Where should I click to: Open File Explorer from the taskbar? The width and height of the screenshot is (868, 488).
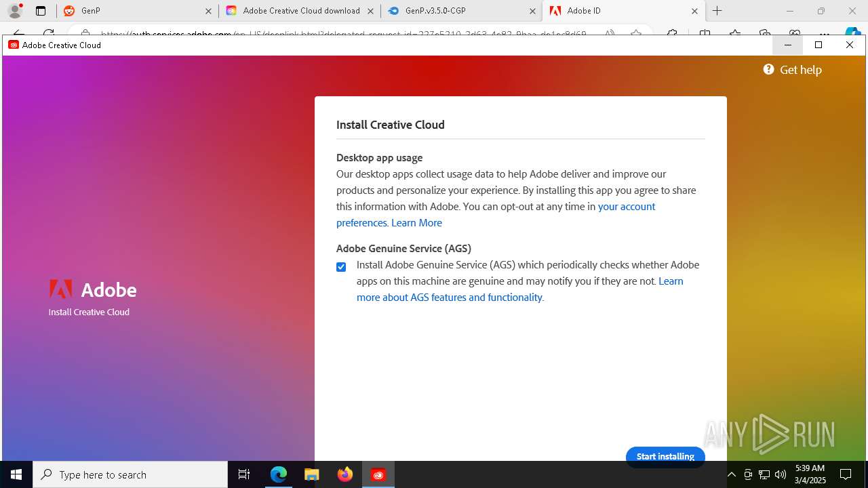pos(311,474)
